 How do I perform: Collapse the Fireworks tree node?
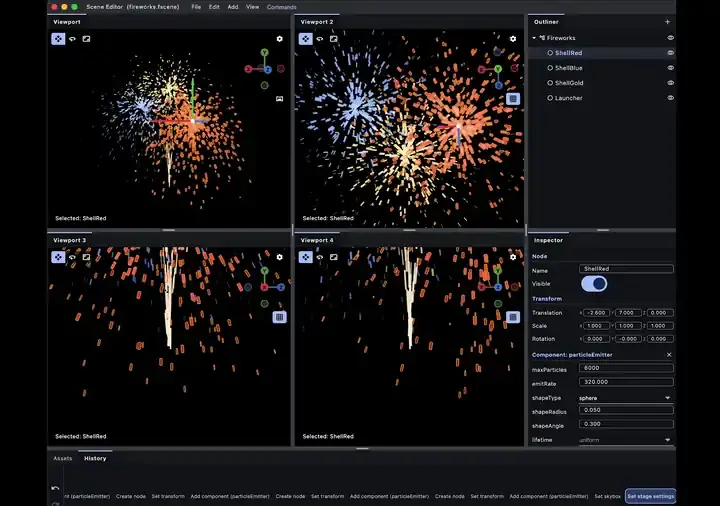534,38
